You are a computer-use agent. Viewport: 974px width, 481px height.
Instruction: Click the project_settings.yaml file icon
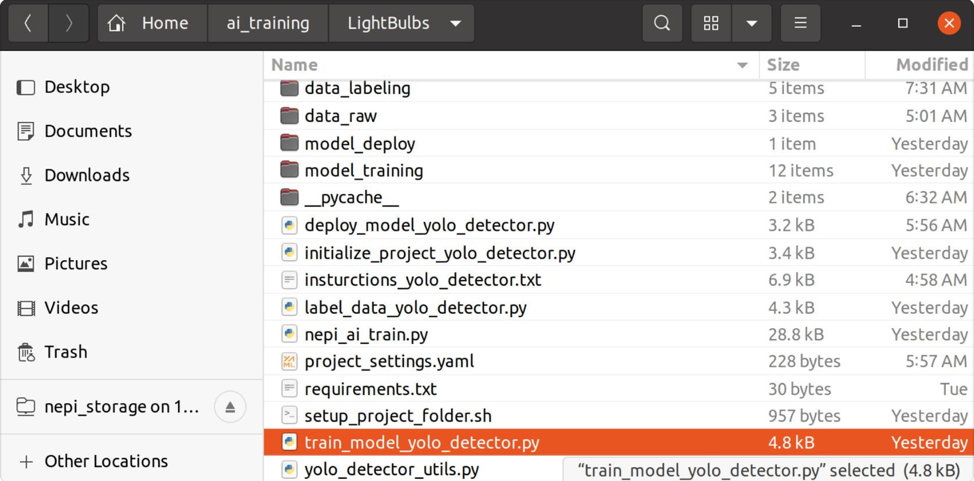coord(289,361)
